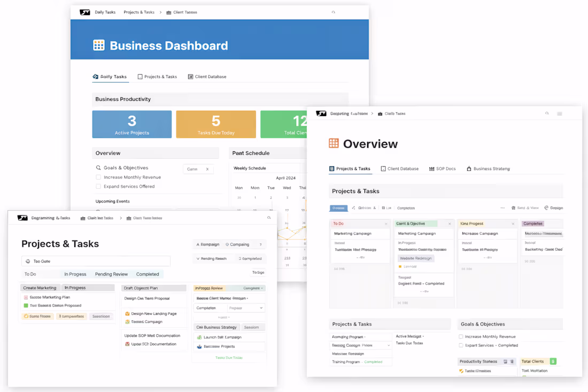Click magnifier icon next to Goals & Objectives
Screen dimensions: 588x392
[x=98, y=168]
